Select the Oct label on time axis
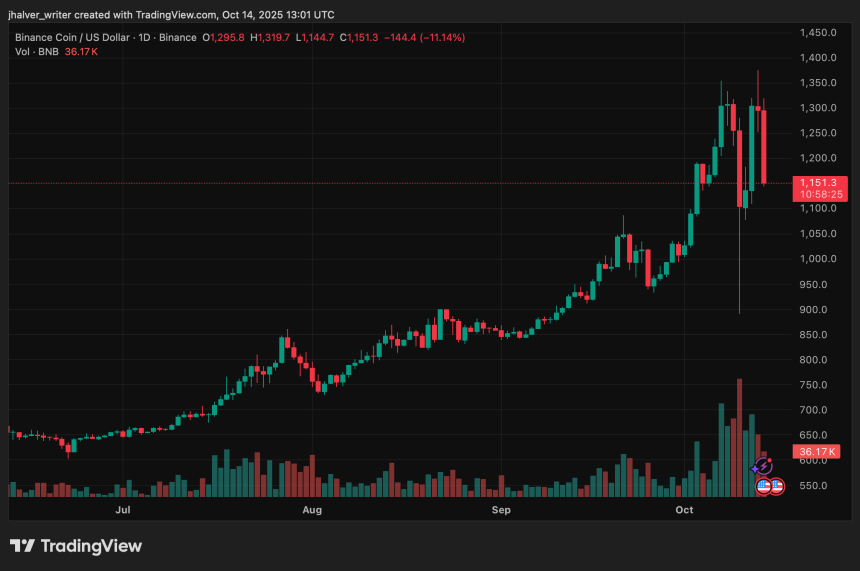Viewport: 860px width, 571px height. point(685,511)
